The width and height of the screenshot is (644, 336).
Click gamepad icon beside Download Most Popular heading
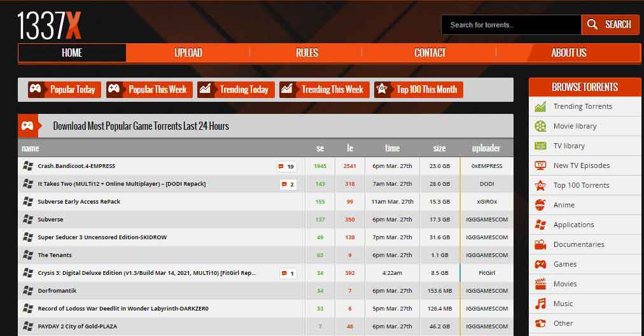click(x=27, y=126)
